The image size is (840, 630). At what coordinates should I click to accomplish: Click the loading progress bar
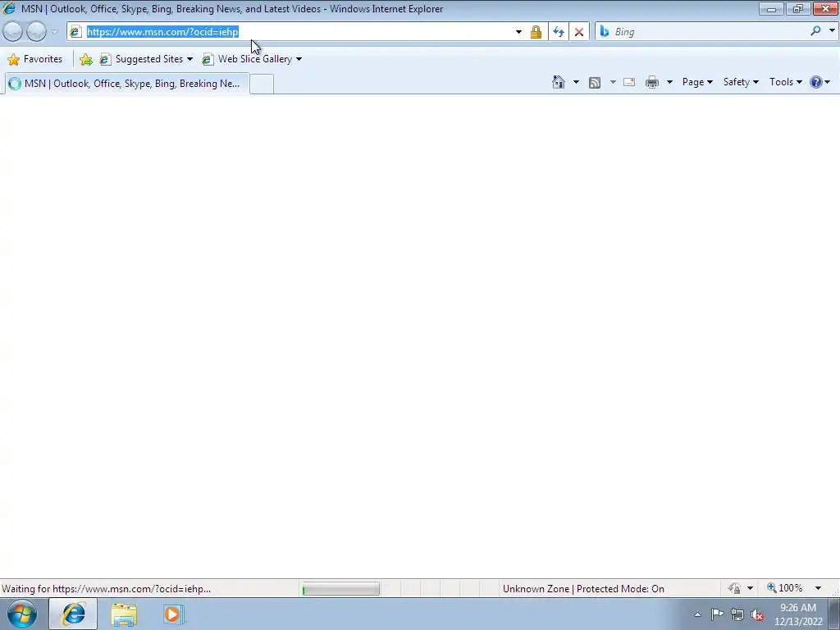340,589
